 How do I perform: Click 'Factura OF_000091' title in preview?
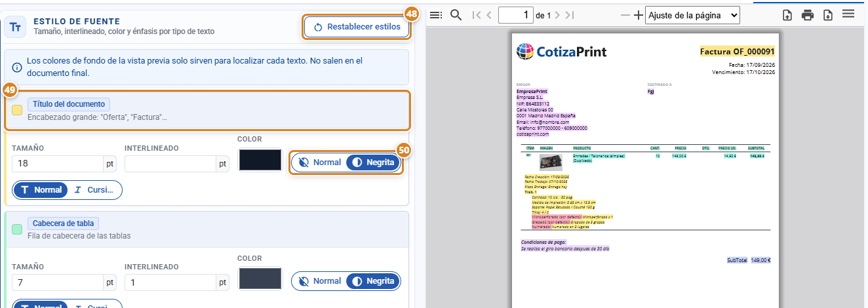(738, 51)
